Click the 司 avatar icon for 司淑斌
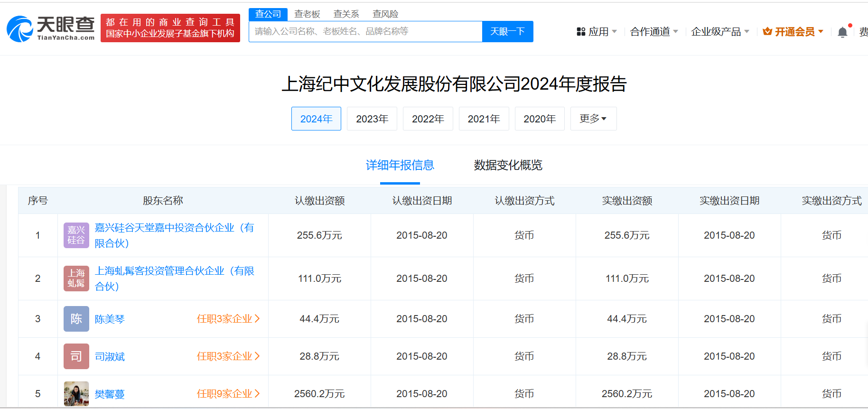Image resolution: width=868 pixels, height=409 pixels. pos(76,356)
